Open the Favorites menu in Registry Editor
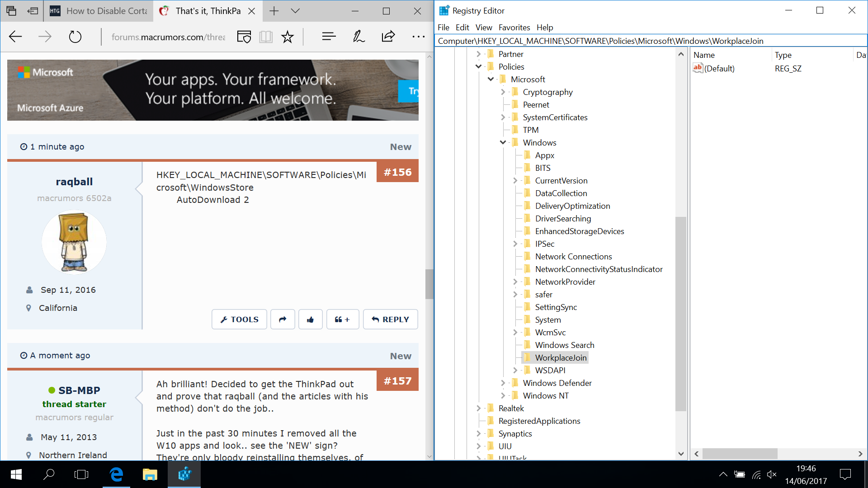The width and height of the screenshot is (868, 488). 514,28
